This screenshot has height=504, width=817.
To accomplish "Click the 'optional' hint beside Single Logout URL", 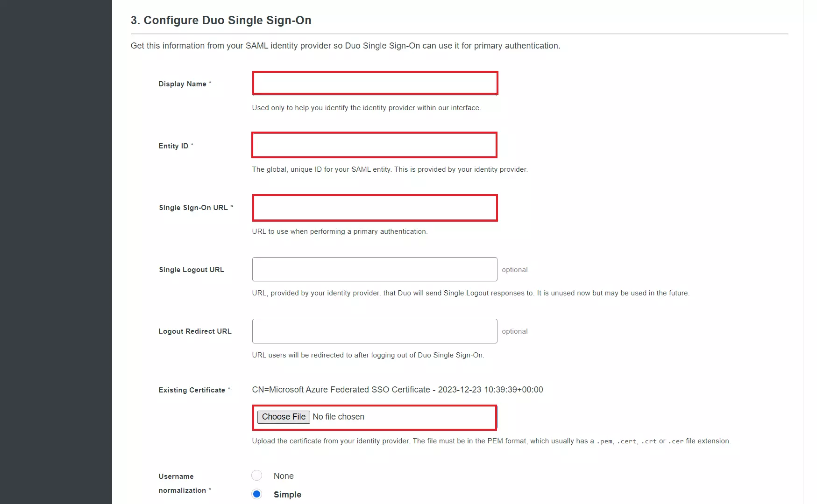I will 515,270.
